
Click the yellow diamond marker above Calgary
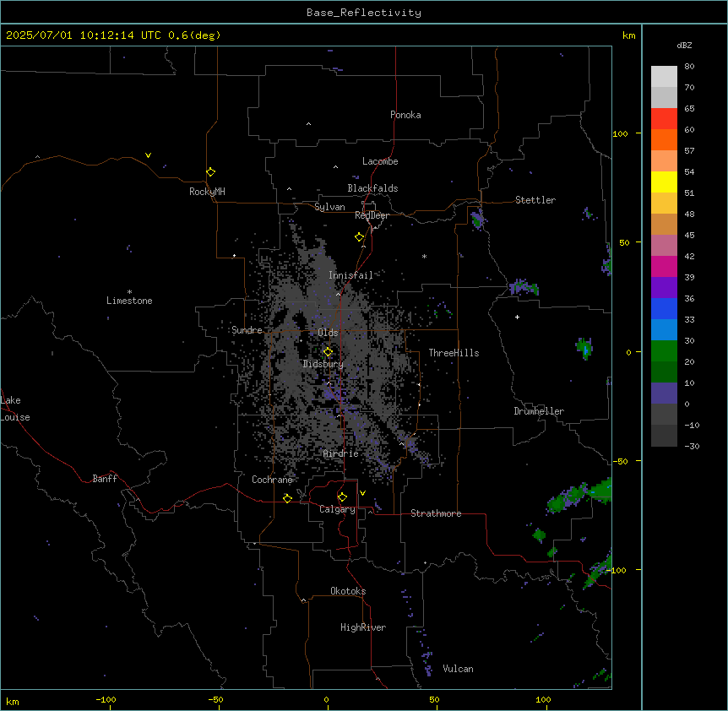(342, 497)
